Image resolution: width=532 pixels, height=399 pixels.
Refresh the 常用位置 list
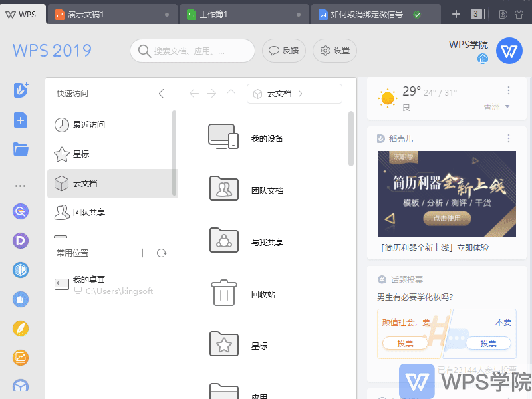point(162,253)
